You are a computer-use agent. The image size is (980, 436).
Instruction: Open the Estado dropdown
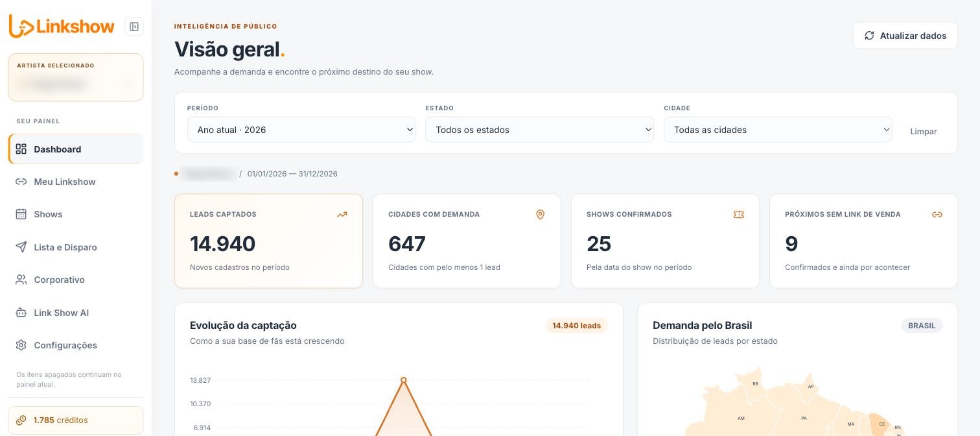[x=540, y=130]
